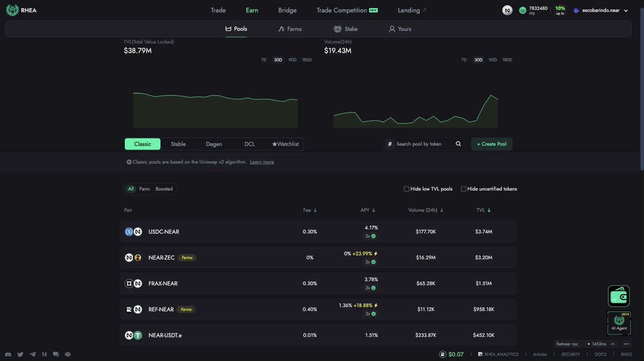The image size is (644, 361).
Task: Select the All pool filter
Action: 131,189
